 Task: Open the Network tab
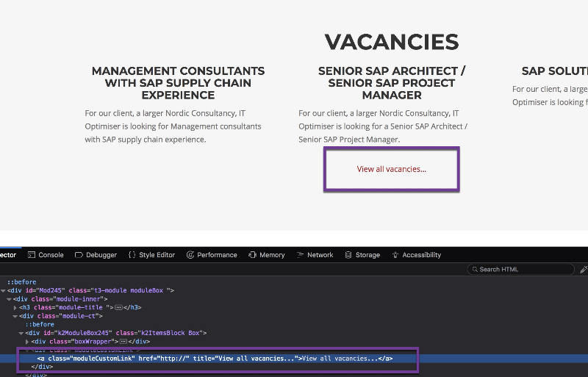315,255
